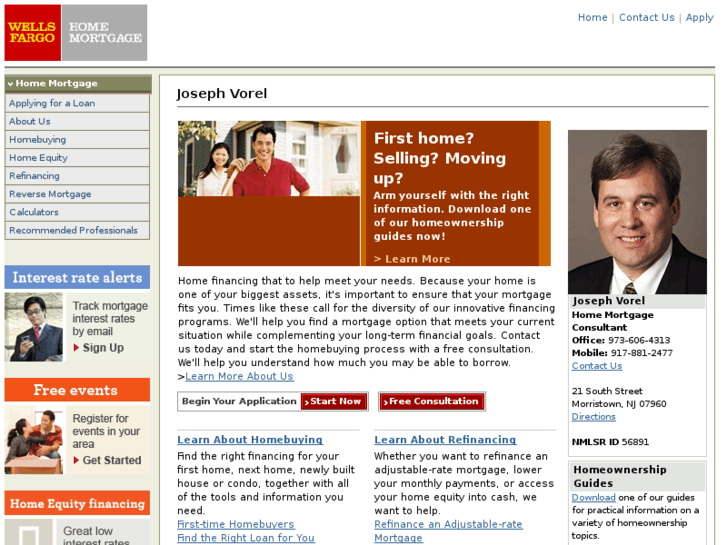Image resolution: width=727 pixels, height=545 pixels.
Task: Select Home Equity menu item
Action: point(77,157)
